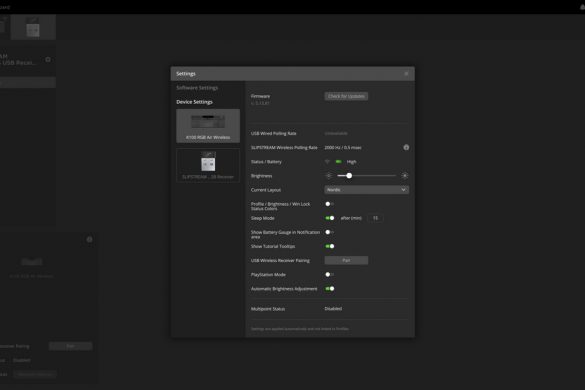The height and width of the screenshot is (390, 585).
Task: Click the Firmware label
Action: [260, 96]
